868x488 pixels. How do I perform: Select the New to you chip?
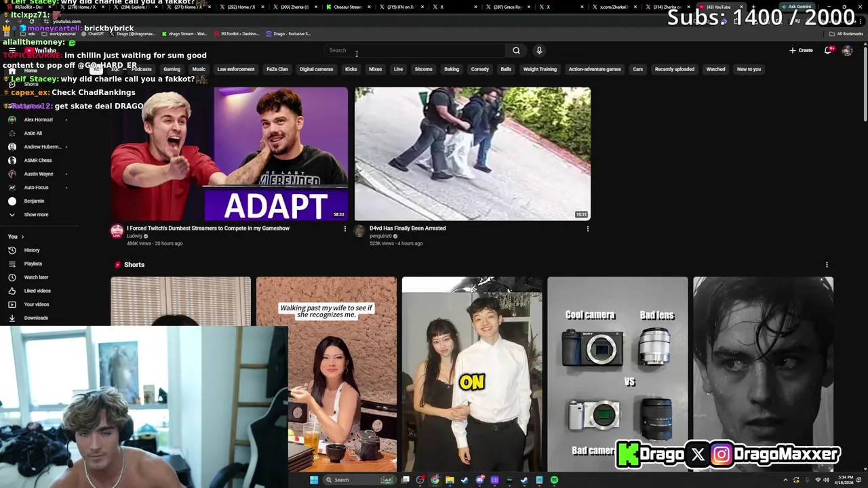(749, 69)
